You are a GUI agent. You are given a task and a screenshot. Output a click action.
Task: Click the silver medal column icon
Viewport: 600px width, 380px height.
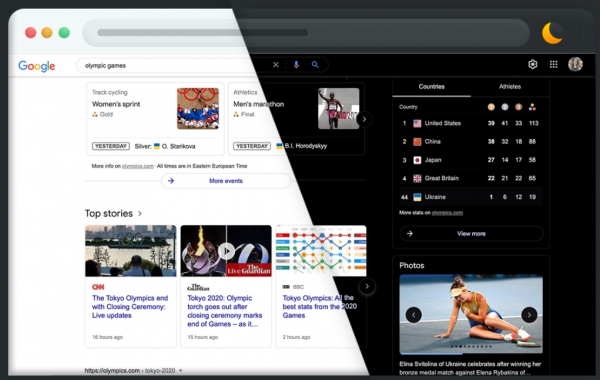coord(505,107)
